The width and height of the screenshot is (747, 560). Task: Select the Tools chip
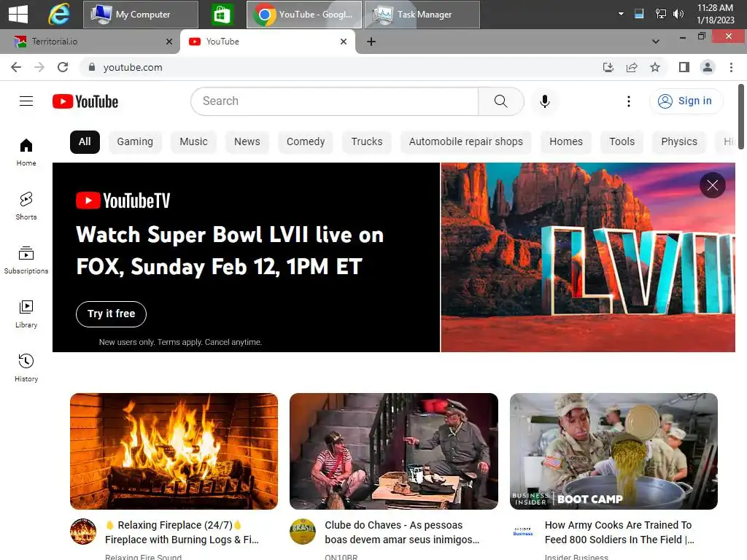coord(622,142)
